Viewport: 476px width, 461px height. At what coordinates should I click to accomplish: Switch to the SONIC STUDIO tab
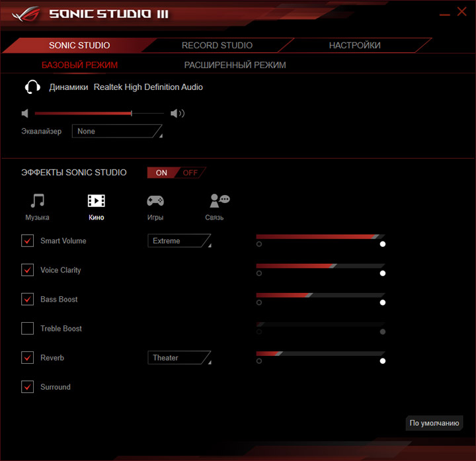(79, 45)
